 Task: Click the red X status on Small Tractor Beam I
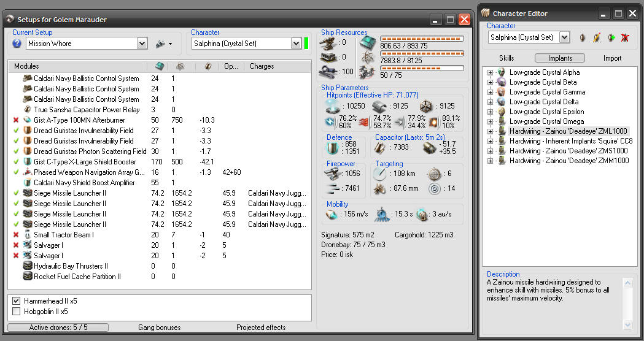pos(16,235)
